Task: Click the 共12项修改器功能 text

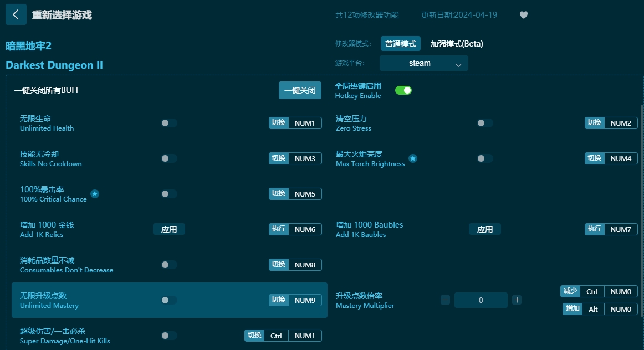Action: click(x=367, y=15)
